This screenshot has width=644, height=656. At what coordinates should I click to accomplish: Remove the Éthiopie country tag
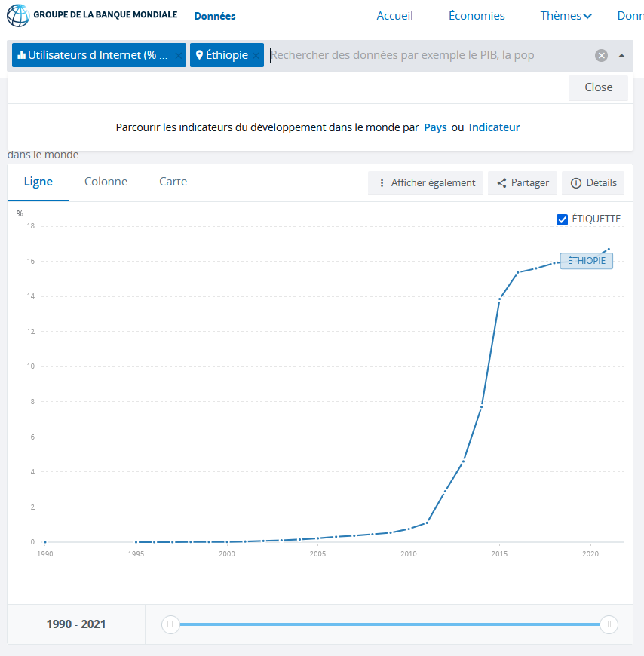click(256, 55)
